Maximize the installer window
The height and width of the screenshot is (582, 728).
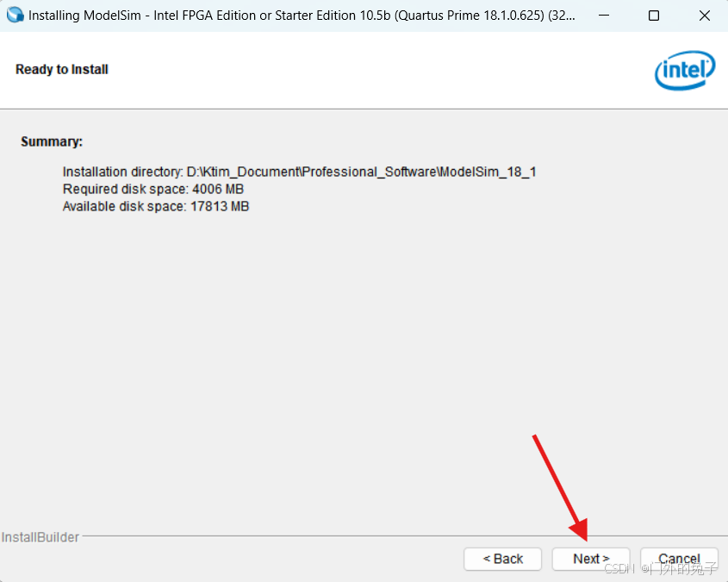[x=654, y=16]
